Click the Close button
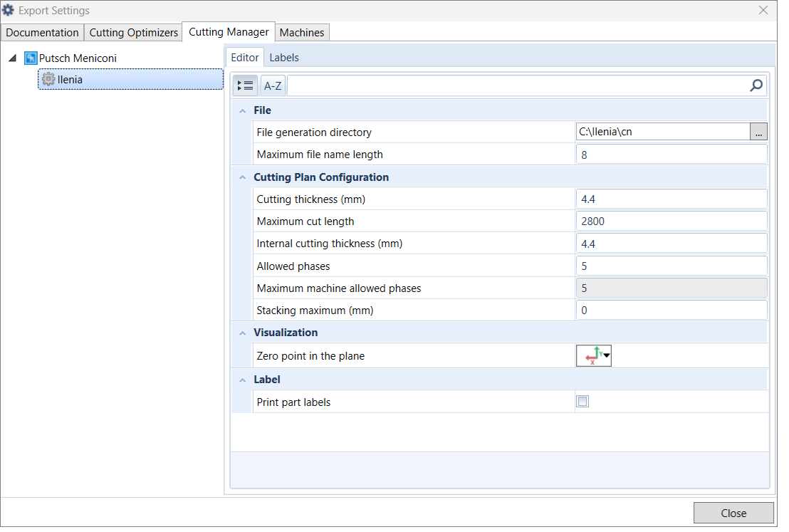Image resolution: width=789 pixels, height=532 pixels. tap(733, 513)
